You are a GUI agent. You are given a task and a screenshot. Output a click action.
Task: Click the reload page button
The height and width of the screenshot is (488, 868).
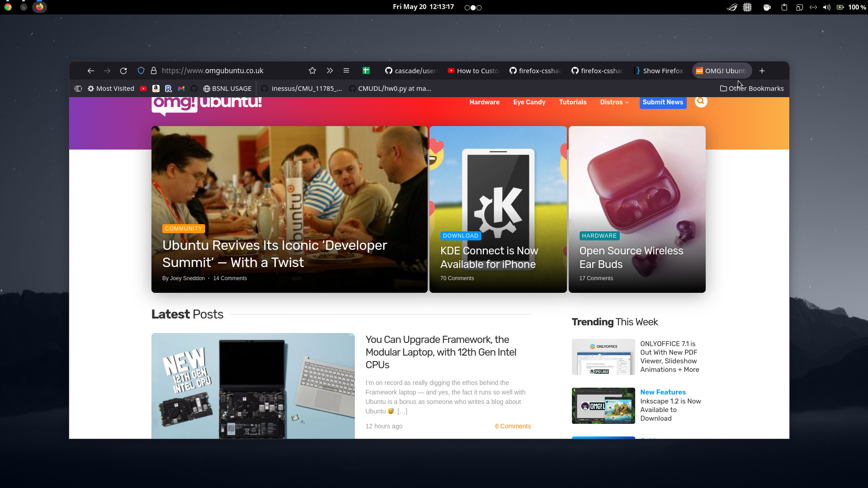(123, 71)
